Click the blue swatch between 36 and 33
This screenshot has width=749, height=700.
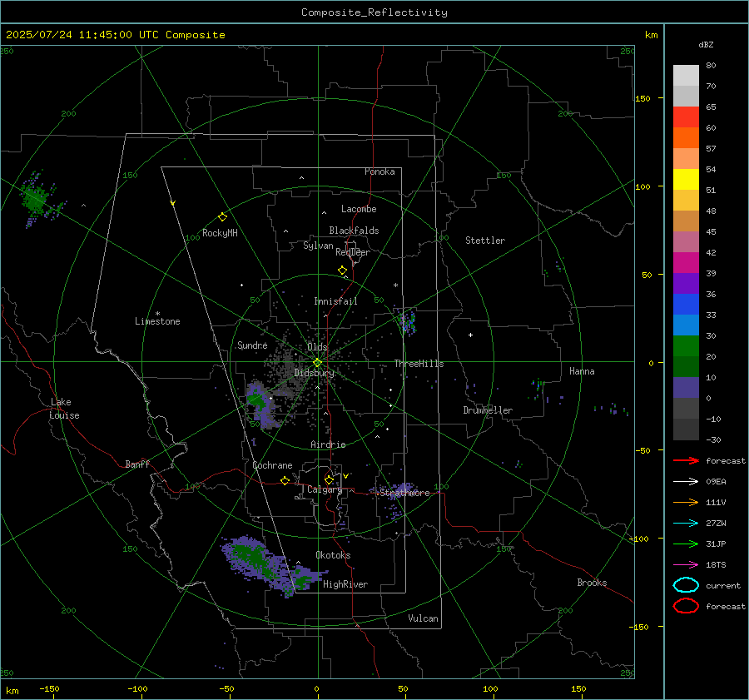[x=686, y=305]
